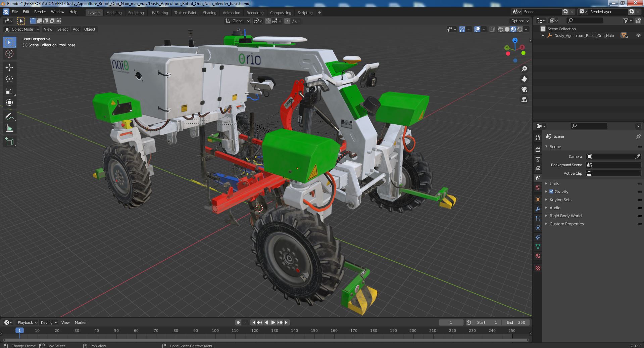
Task: Jump to the timeline end frame
Action: (x=287, y=322)
